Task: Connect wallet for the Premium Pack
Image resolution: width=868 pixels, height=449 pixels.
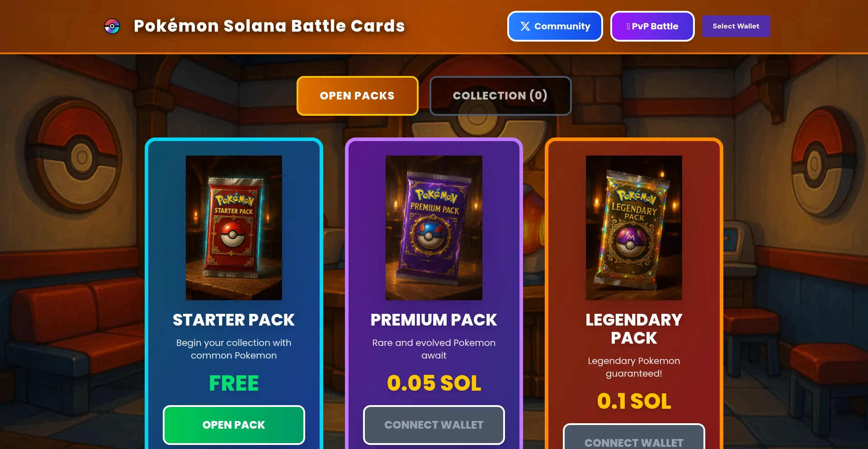Action: point(434,425)
